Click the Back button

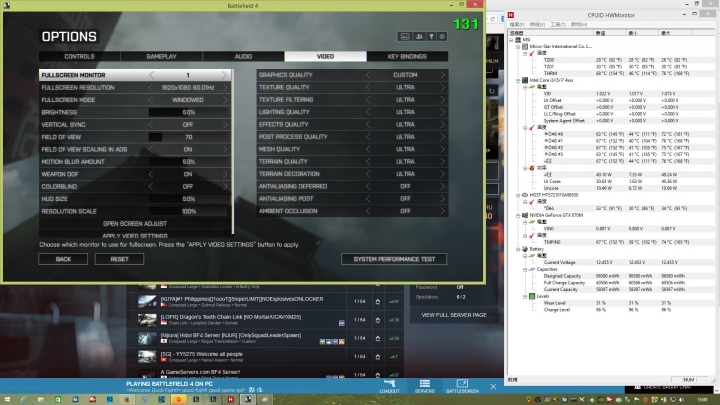tap(63, 259)
